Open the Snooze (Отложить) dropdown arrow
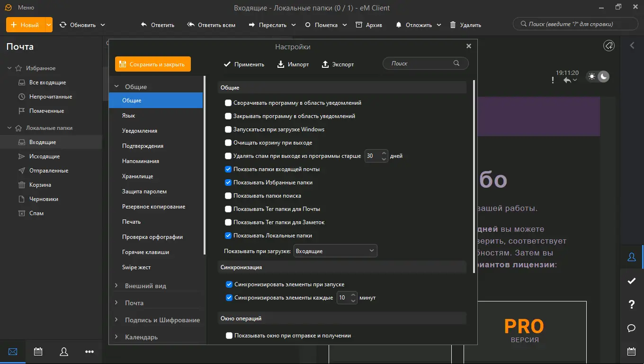The height and width of the screenshot is (364, 644). click(439, 25)
